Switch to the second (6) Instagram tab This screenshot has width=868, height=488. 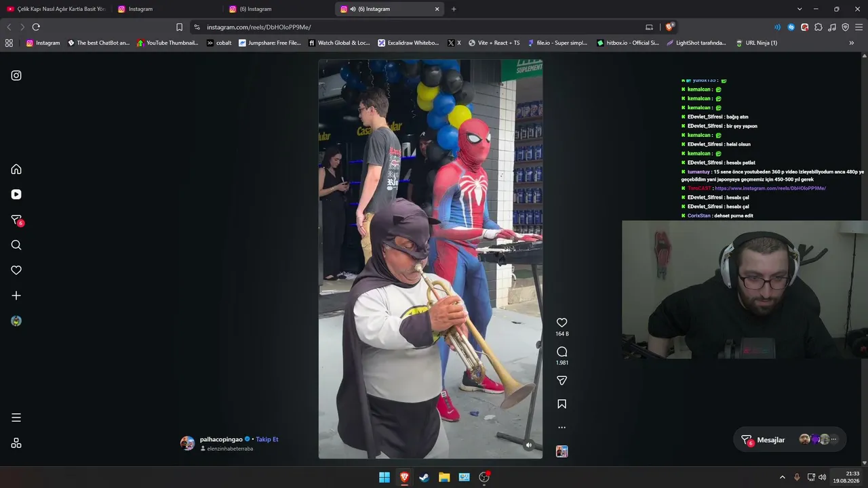point(278,9)
